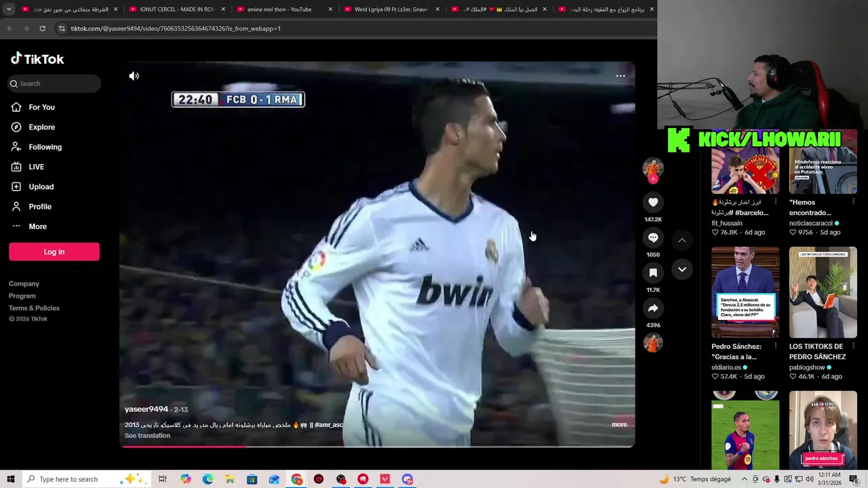Open the Following feed
Viewport: 868px width, 488px height.
coord(45,147)
